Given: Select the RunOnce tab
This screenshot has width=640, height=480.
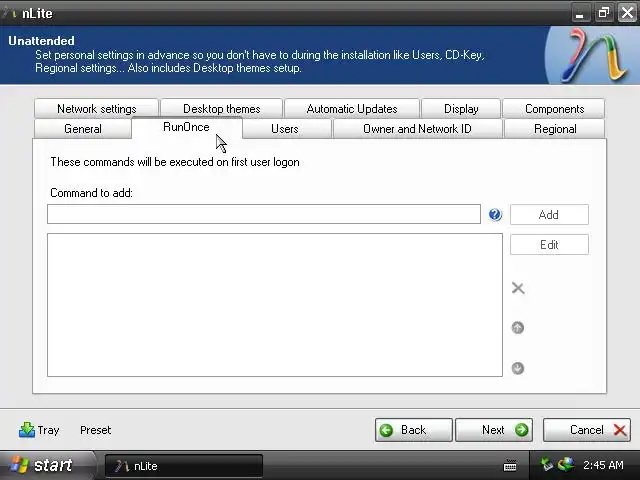Looking at the screenshot, I should 187,127.
